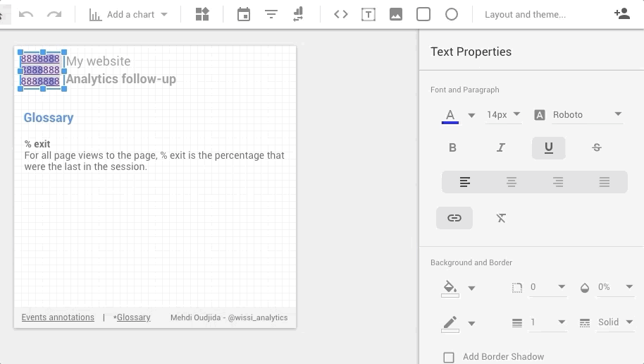Click the clear formatting icon
644x364 pixels.
point(501,218)
